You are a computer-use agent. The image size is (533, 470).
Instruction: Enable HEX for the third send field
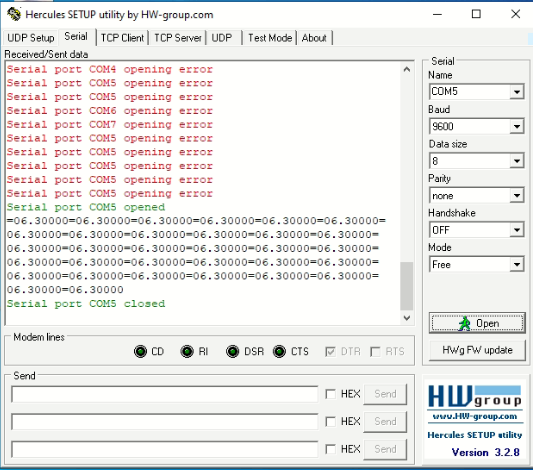click(x=330, y=449)
